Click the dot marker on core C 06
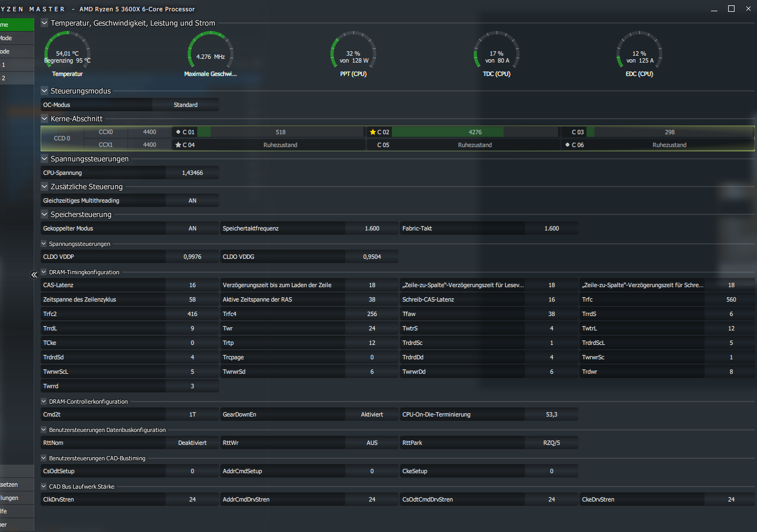 tap(567, 145)
